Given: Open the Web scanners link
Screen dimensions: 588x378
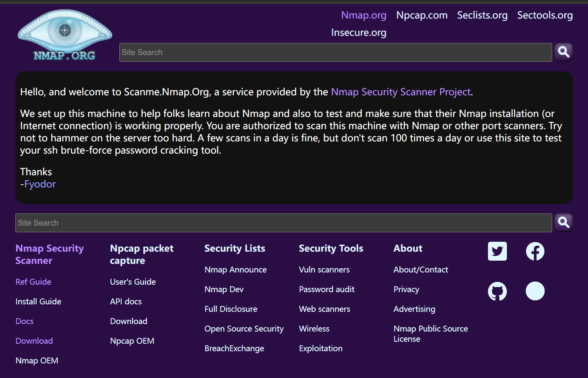Looking at the screenshot, I should (x=325, y=309).
